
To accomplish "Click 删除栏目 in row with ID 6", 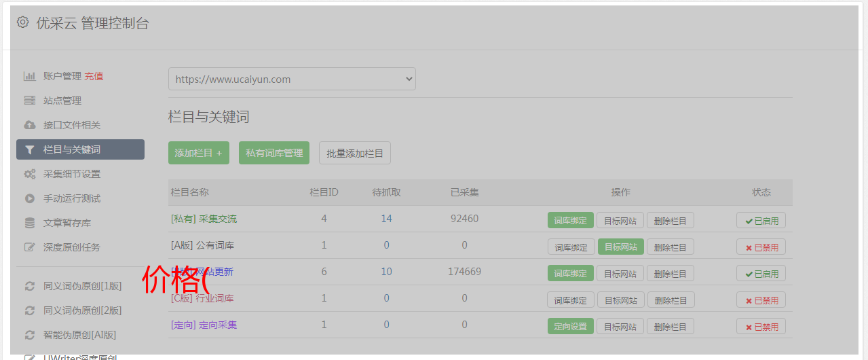I will (671, 273).
